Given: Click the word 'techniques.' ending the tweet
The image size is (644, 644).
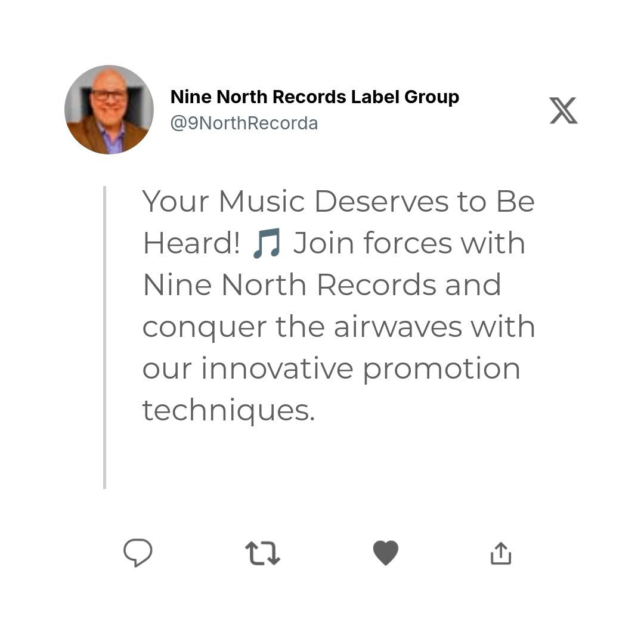Looking at the screenshot, I should pos(229,411).
